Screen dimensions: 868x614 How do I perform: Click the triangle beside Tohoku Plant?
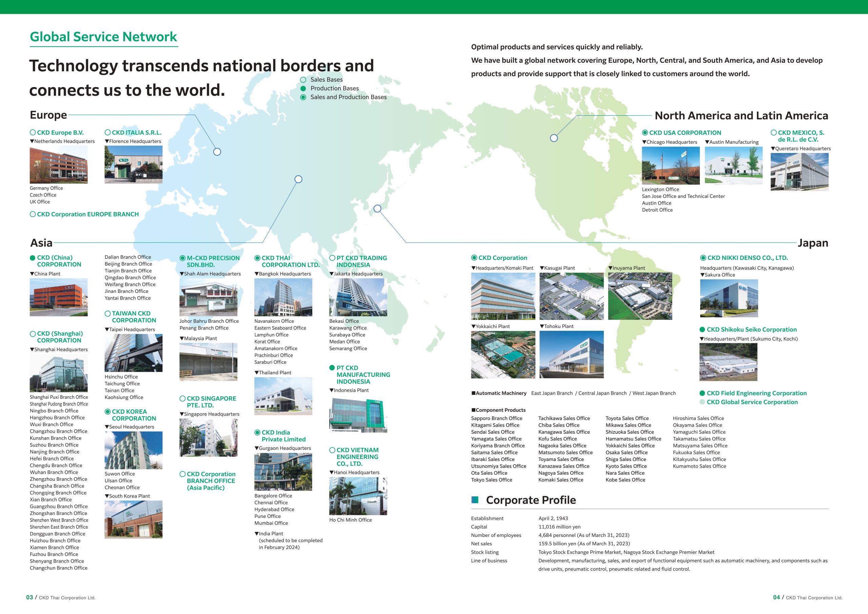[542, 326]
